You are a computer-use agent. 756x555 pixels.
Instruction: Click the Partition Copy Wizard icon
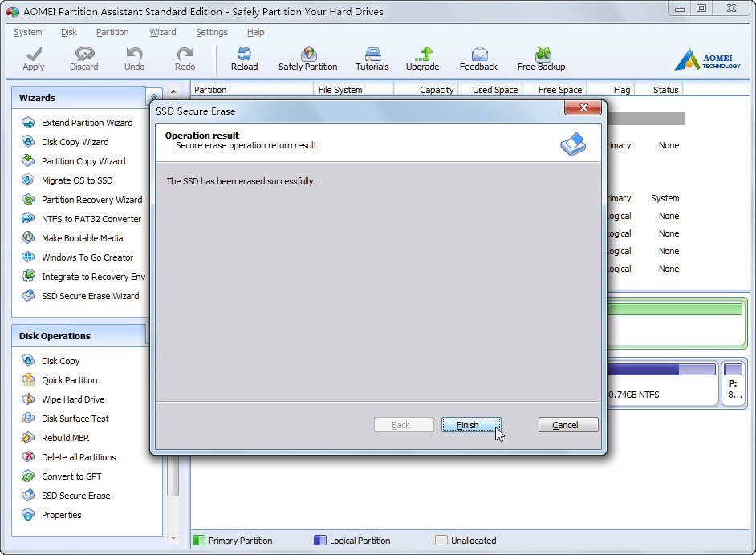(28, 160)
